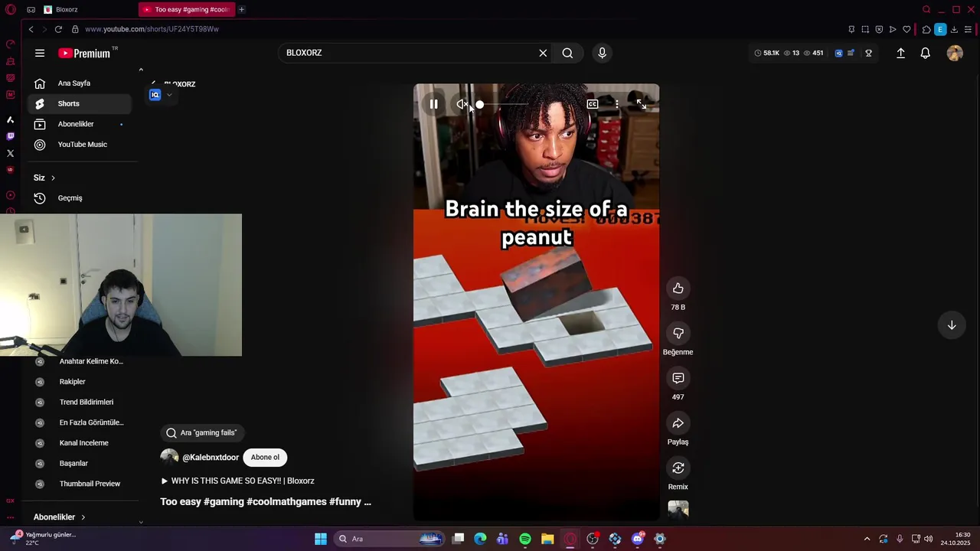The image size is (980, 551).
Task: Open Geçmiş history page
Action: pyautogui.click(x=80, y=198)
